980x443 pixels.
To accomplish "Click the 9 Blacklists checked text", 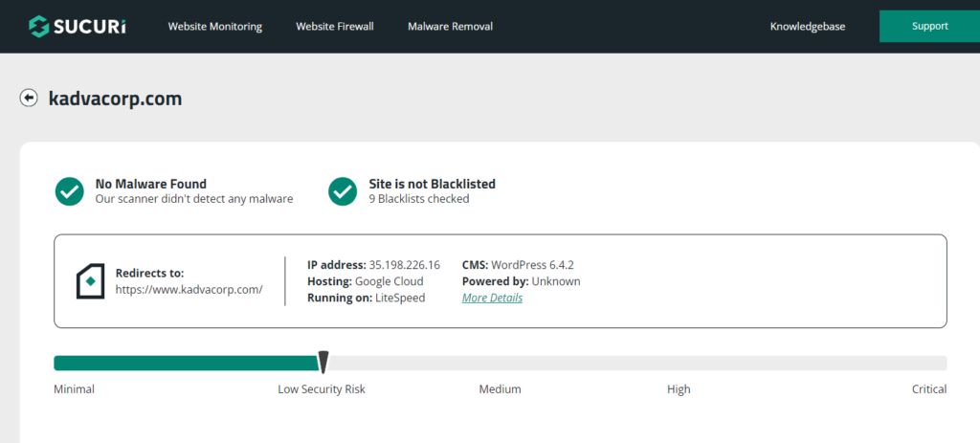I will coord(419,199).
